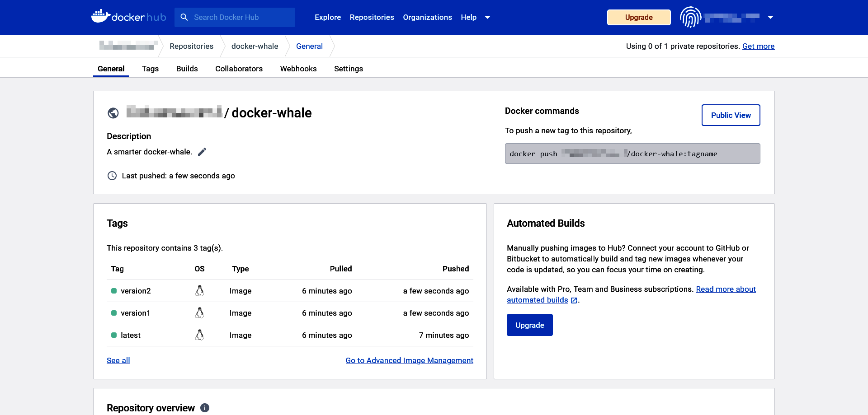Click the globe public visibility icon

pos(113,113)
